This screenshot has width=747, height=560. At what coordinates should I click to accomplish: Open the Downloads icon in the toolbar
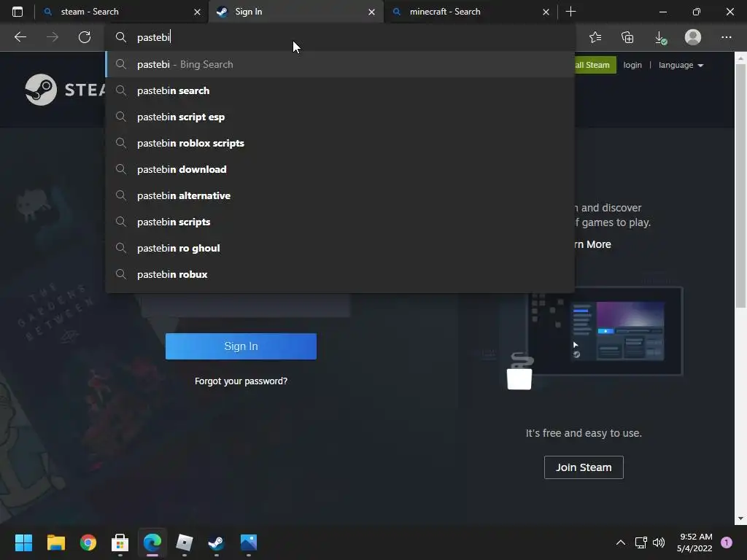pos(660,37)
